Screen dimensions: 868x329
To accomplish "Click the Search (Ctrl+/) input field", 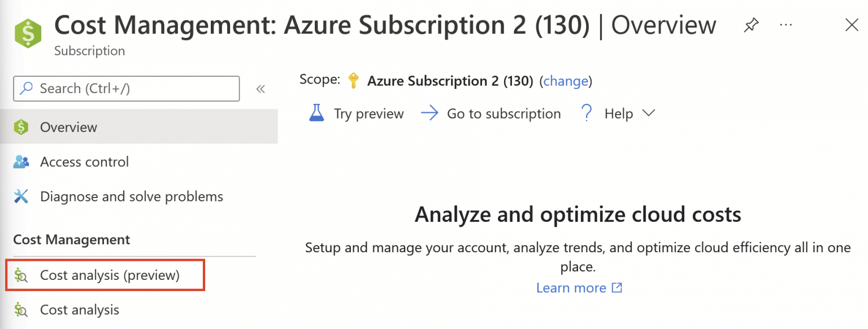I will click(x=127, y=89).
